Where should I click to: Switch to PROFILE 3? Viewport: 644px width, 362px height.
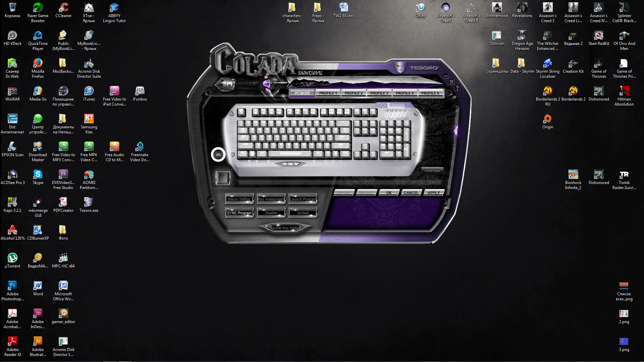point(379,93)
